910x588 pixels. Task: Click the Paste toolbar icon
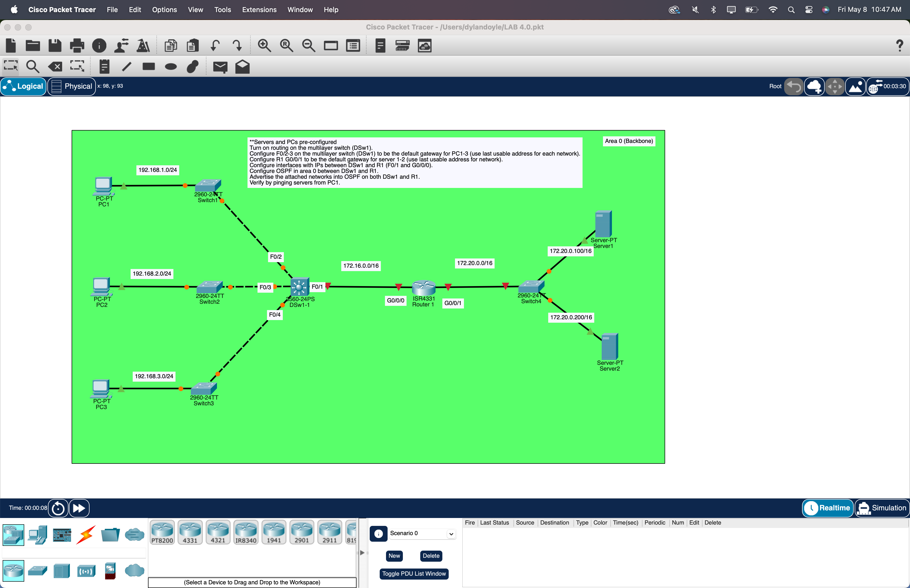point(193,46)
